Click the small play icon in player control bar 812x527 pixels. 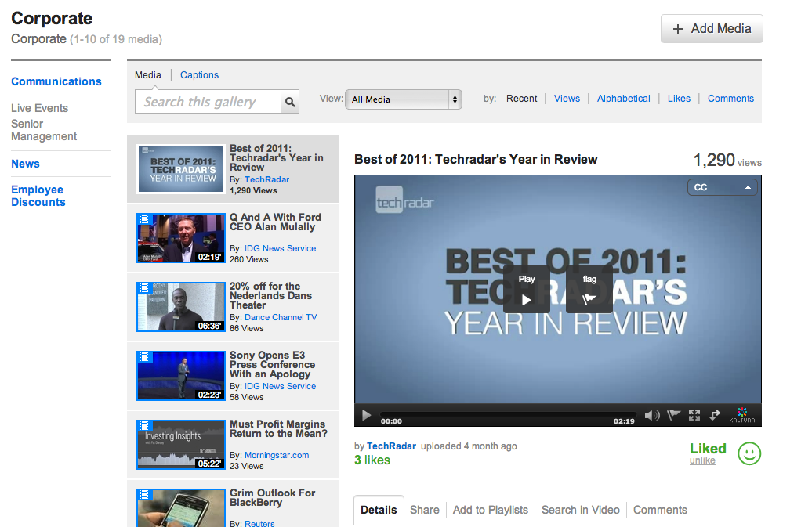click(x=366, y=415)
